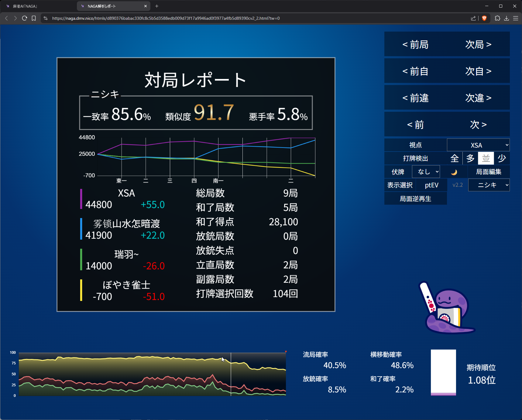Open the ニシキ model dropdown
Screen dimensions: 522x420
coord(489,185)
